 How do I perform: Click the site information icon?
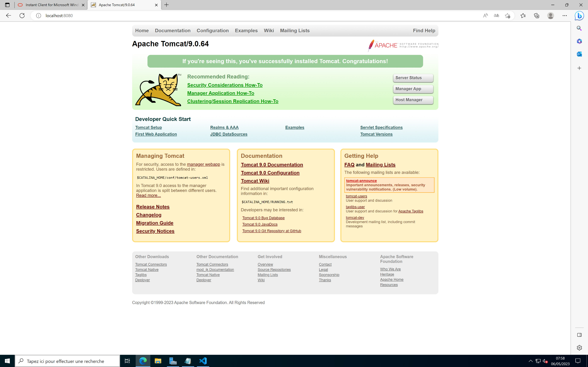pyautogui.click(x=38, y=16)
